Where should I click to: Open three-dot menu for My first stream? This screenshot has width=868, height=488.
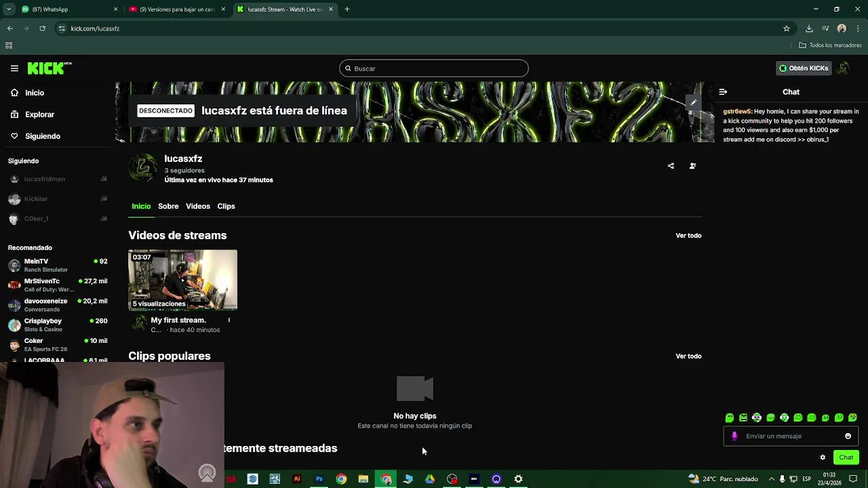tap(229, 320)
